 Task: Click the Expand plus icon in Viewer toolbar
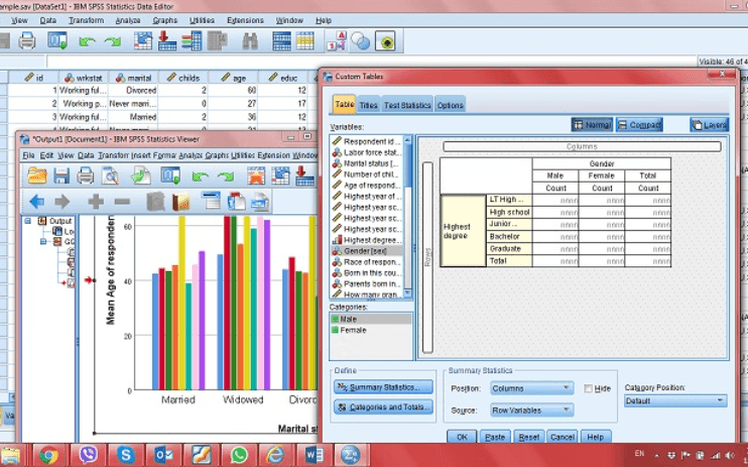[95, 202]
